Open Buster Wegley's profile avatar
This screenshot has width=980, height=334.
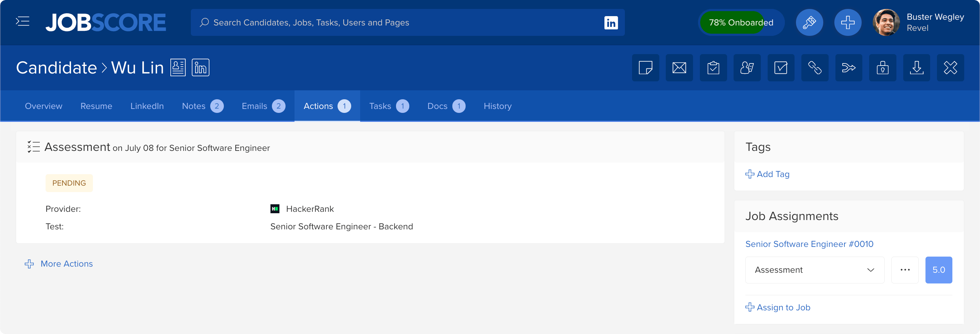click(886, 23)
